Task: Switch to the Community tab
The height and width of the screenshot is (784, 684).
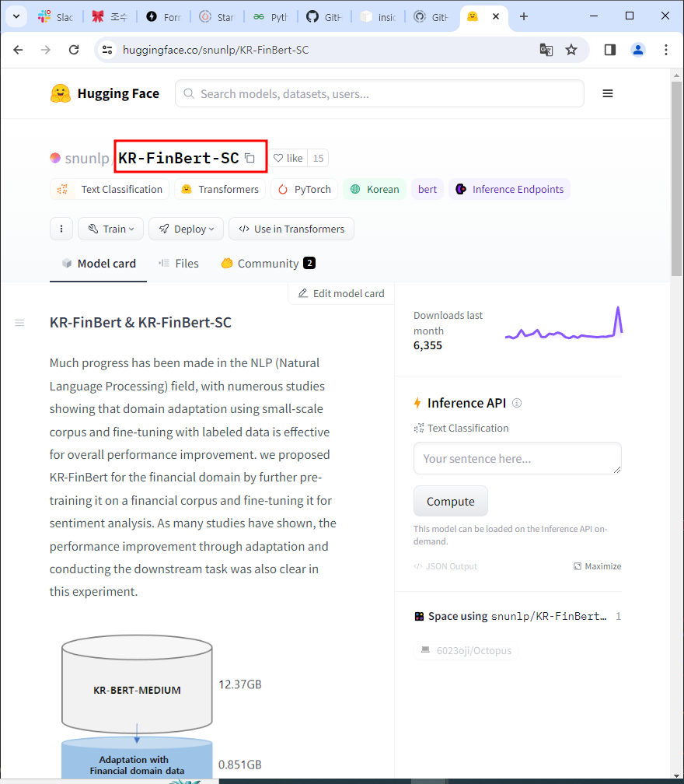Action: pyautogui.click(x=268, y=264)
